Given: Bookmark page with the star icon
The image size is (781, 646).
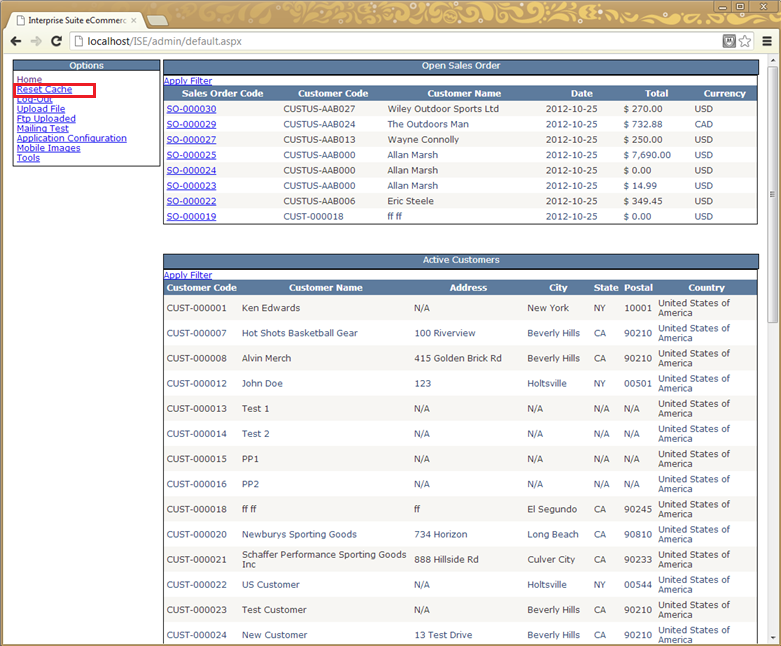Looking at the screenshot, I should coord(745,41).
